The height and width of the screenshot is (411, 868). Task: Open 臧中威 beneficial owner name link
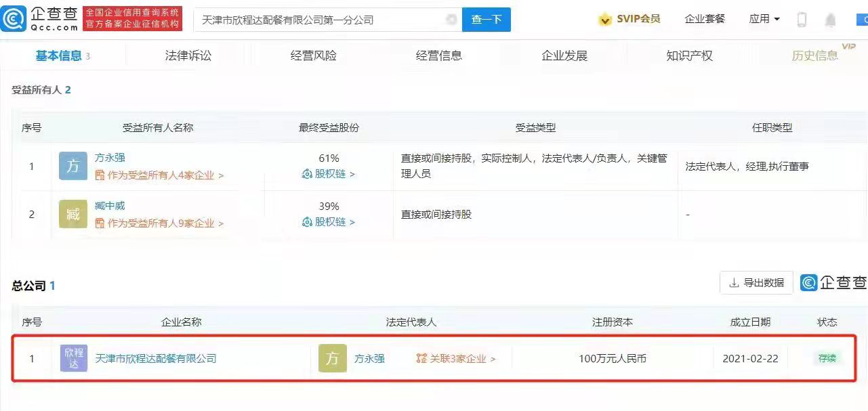[110, 206]
